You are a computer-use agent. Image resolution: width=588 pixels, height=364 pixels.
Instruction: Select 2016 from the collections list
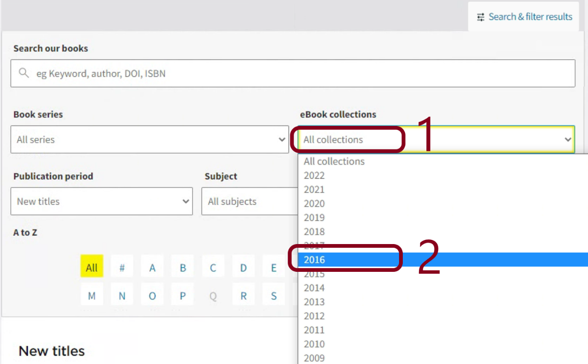[315, 260]
